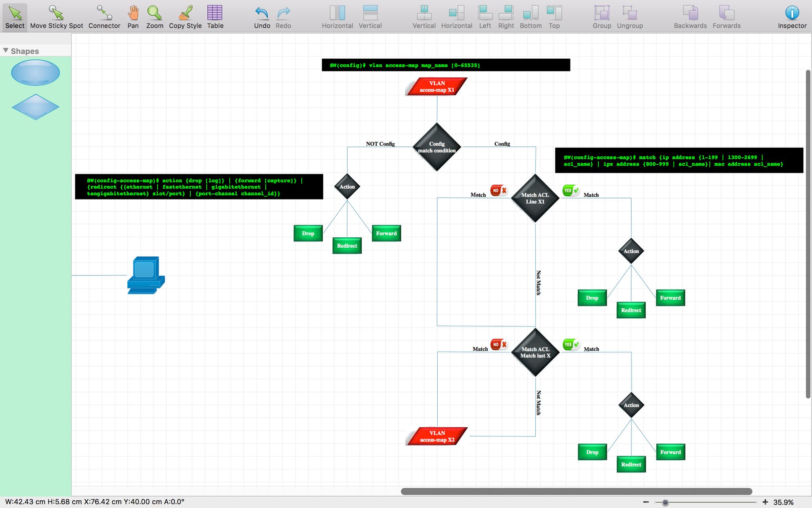Click the zoom in plus button

coord(765,502)
